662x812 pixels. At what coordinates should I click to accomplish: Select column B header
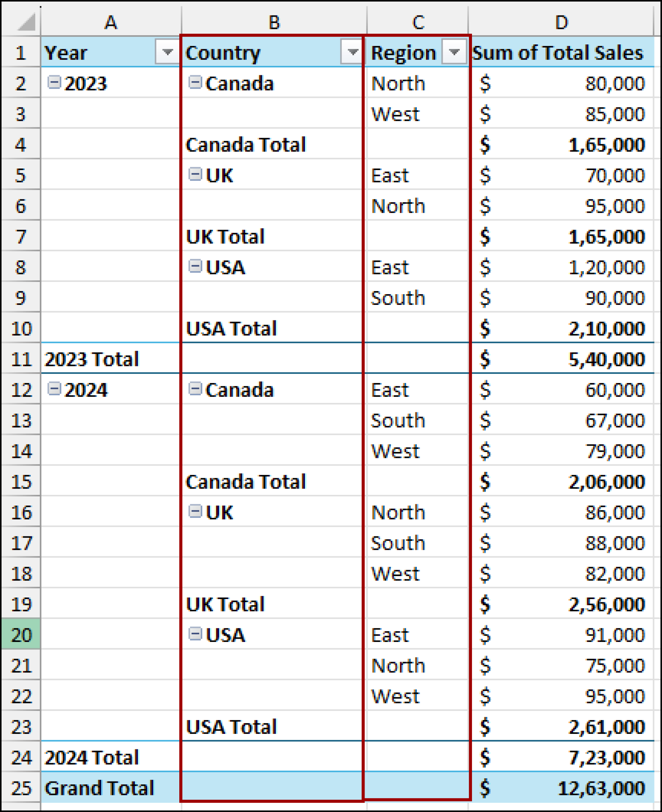click(x=274, y=22)
